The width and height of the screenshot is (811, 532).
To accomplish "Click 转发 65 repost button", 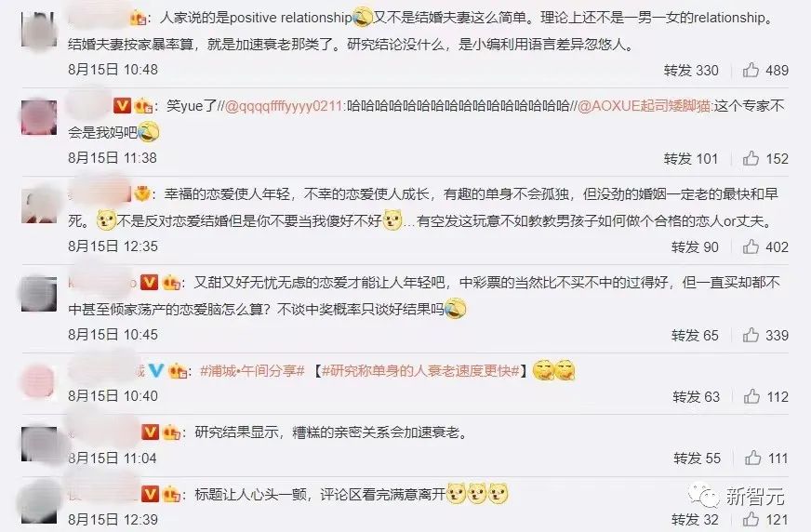I will pyautogui.click(x=695, y=335).
